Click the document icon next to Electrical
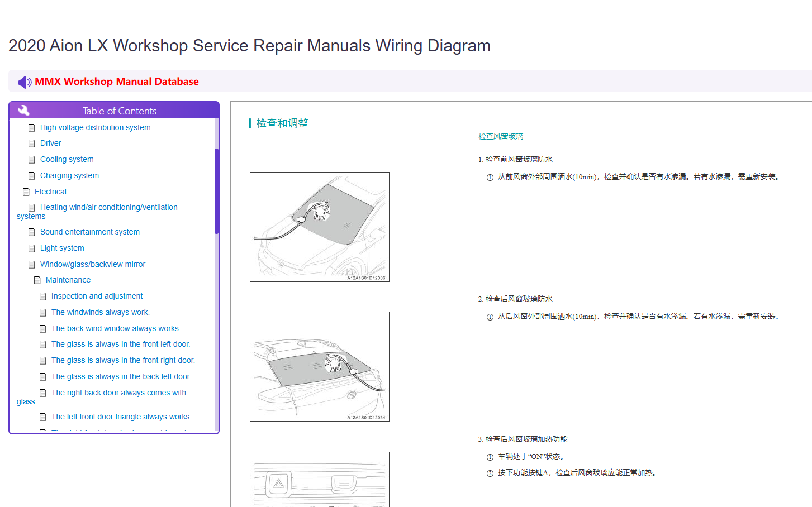Screen dimensions: 812x507 click(26, 192)
